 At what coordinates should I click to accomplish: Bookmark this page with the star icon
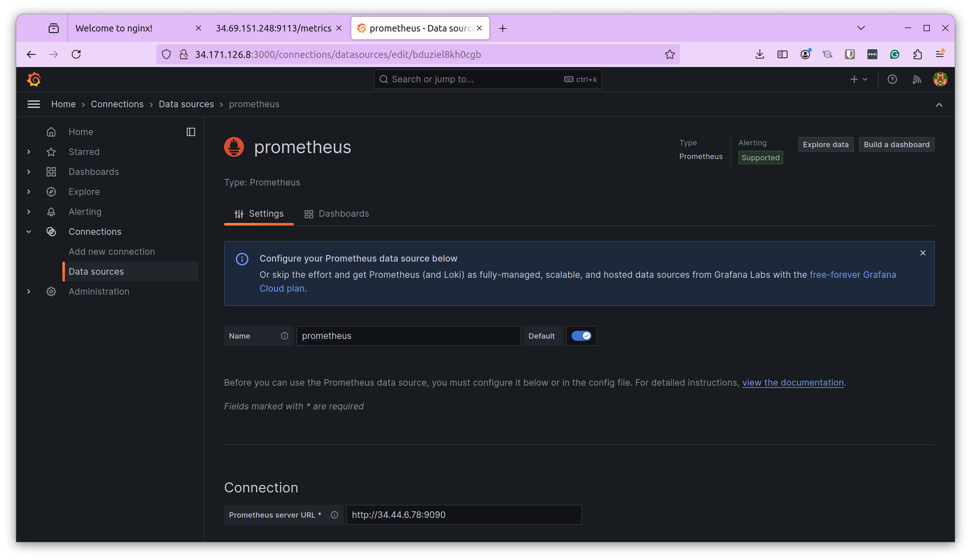(x=670, y=54)
